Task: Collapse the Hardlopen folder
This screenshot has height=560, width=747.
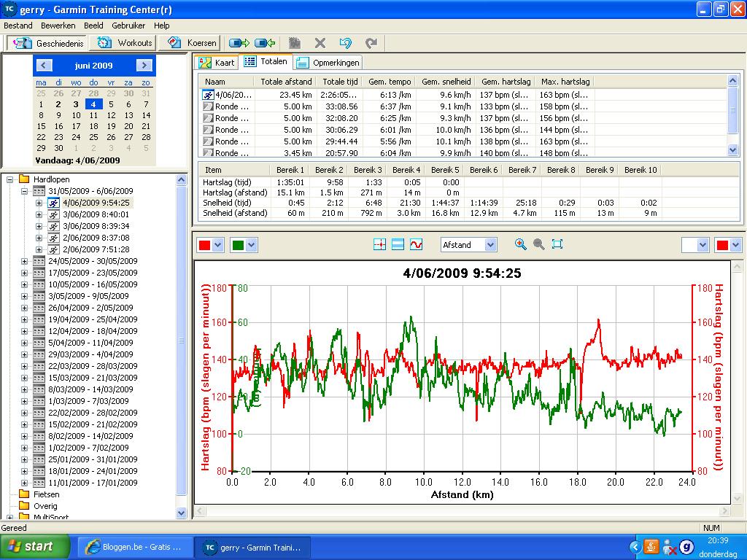Action: tap(9, 179)
